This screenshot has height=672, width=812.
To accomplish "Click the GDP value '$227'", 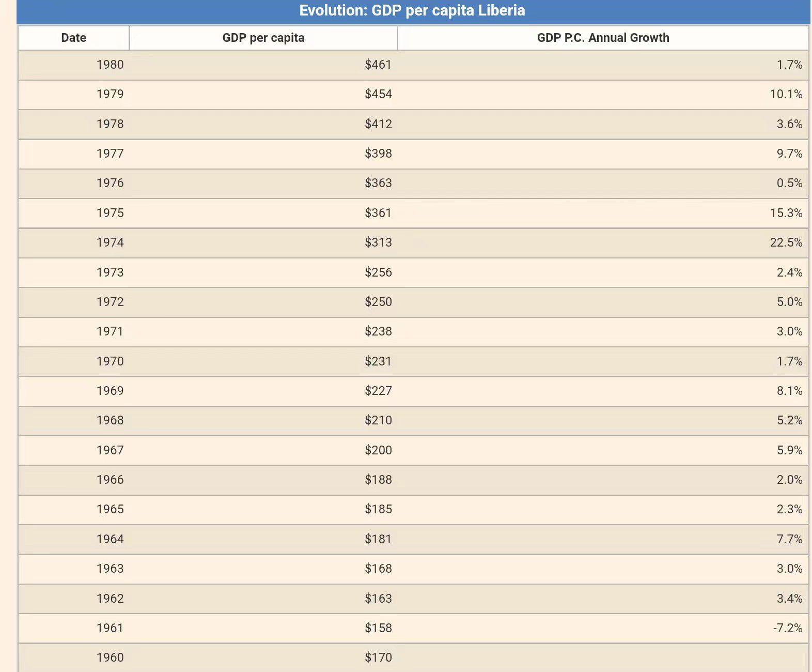I will (x=378, y=391).
